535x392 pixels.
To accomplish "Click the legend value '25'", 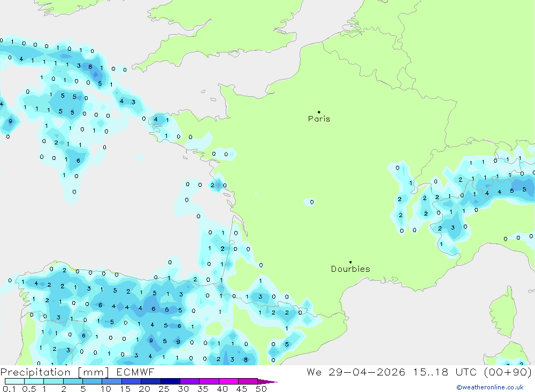I will pos(164,389).
